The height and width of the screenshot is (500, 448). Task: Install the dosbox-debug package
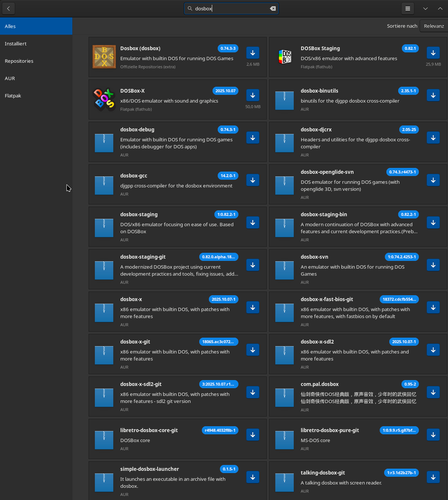253,138
